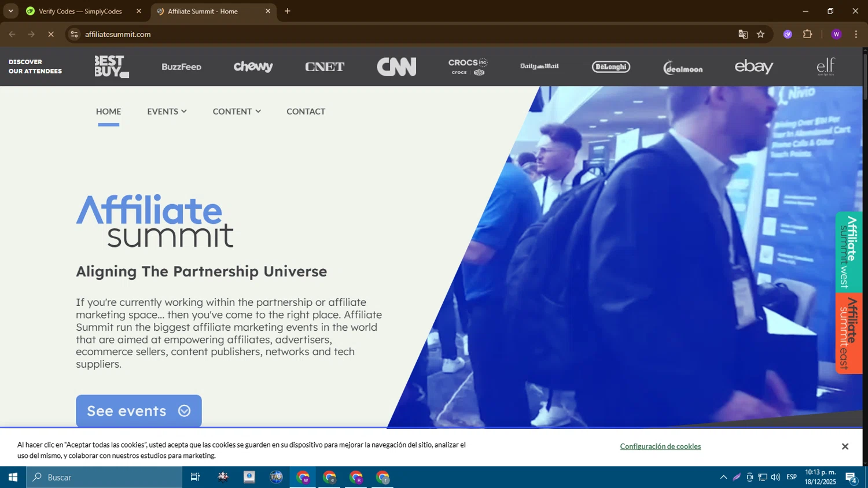Switch to the Verify Codes — SimplyCodes tab
The height and width of the screenshot is (488, 868).
[80, 12]
